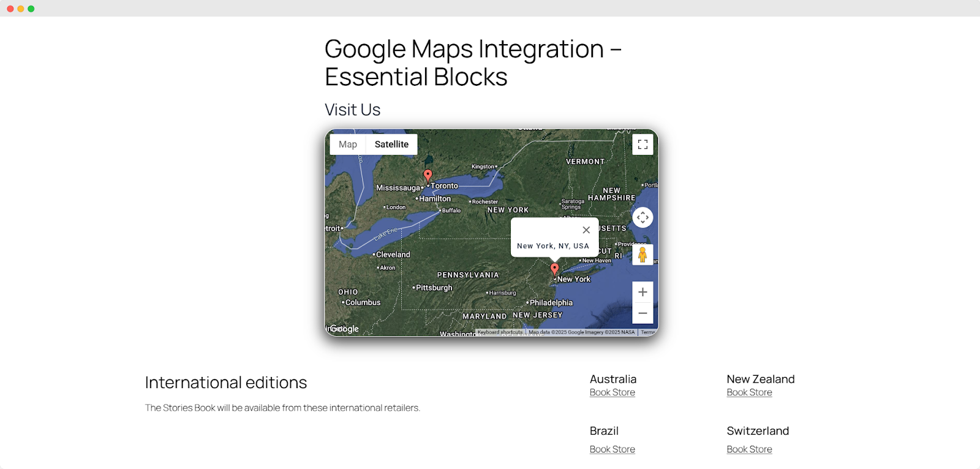Click 'New York, NY, USA' info text
Screen dimensions: 980x469
click(553, 246)
